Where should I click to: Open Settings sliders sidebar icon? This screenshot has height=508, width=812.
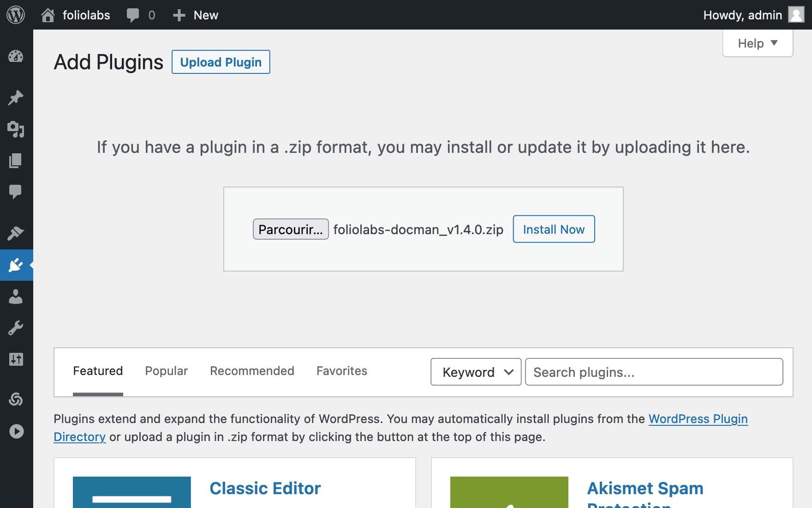pos(16,359)
